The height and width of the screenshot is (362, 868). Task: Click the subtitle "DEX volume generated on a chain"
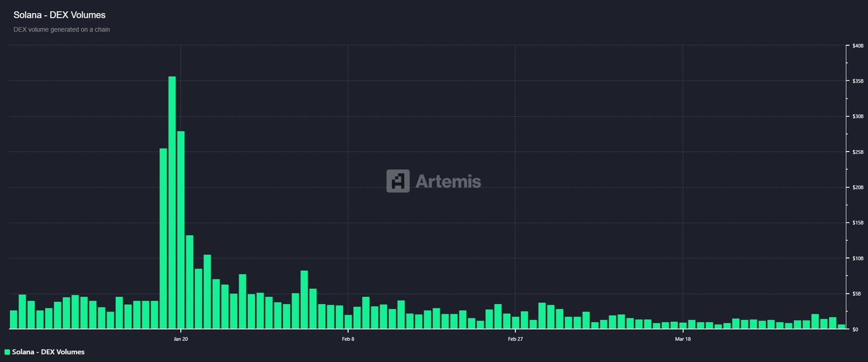[62, 29]
